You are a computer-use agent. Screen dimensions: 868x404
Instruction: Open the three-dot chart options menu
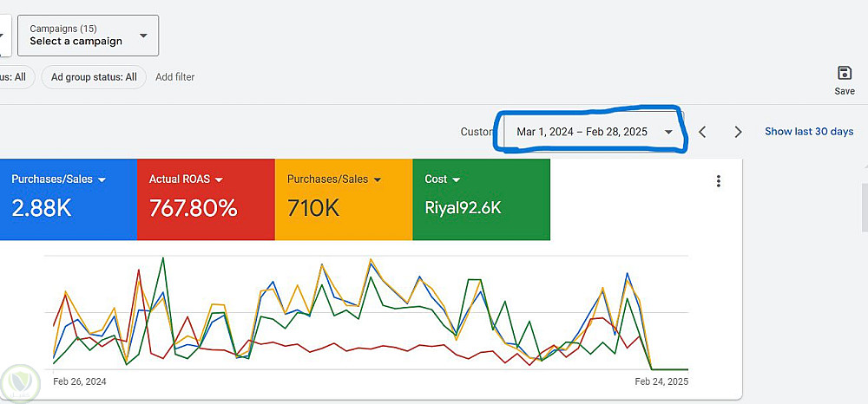718,181
